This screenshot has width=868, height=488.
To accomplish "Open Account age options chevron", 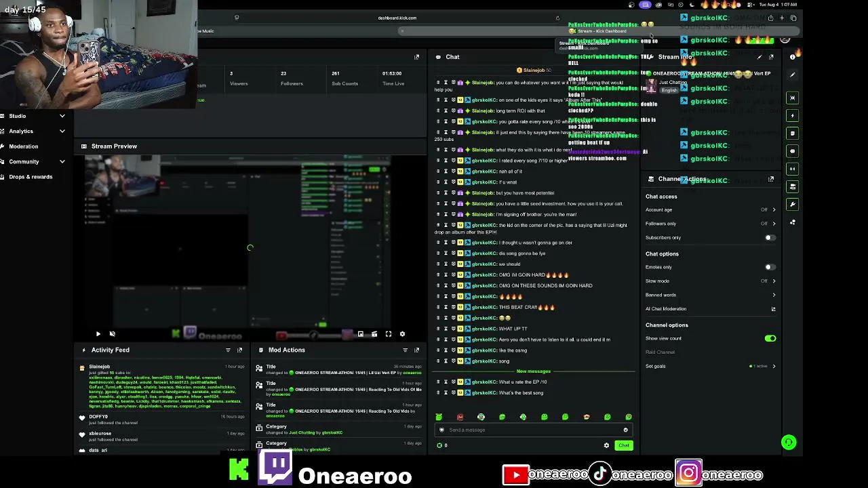I will coord(774,210).
